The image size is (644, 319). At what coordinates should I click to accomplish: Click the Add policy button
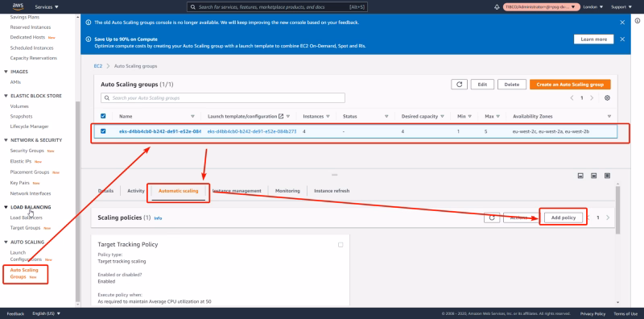coord(563,217)
